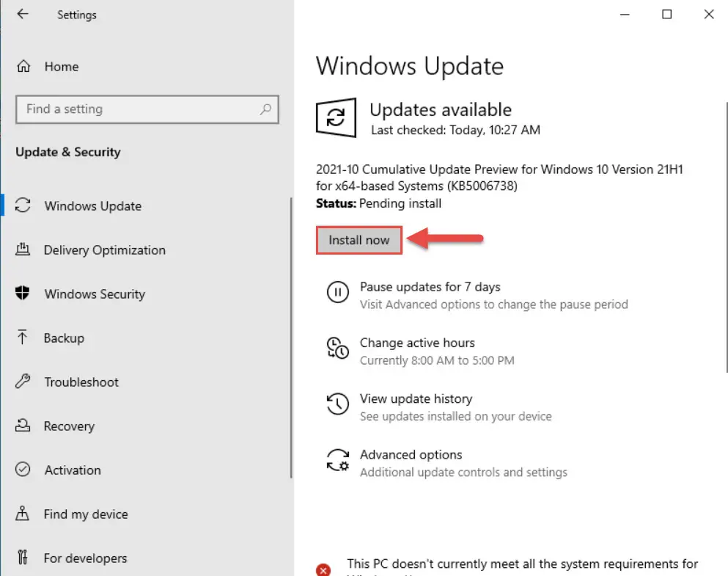The width and height of the screenshot is (728, 576).
Task: Click the Backup upward arrow icon
Action: (22, 338)
